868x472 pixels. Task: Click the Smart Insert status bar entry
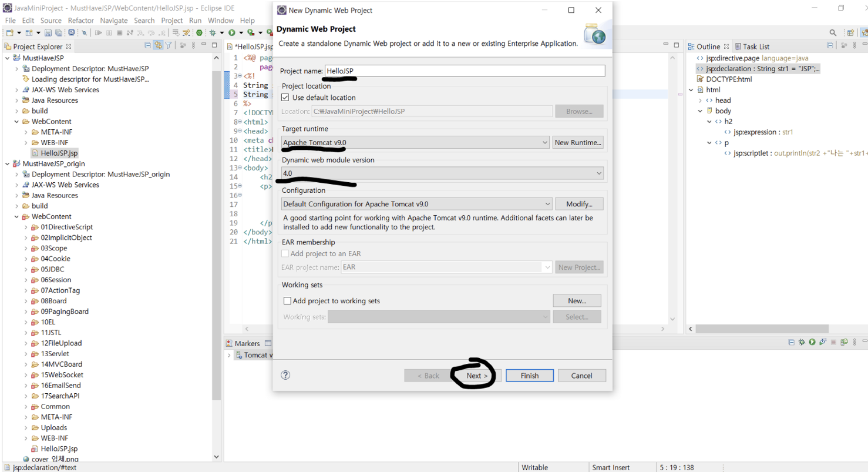(611, 467)
